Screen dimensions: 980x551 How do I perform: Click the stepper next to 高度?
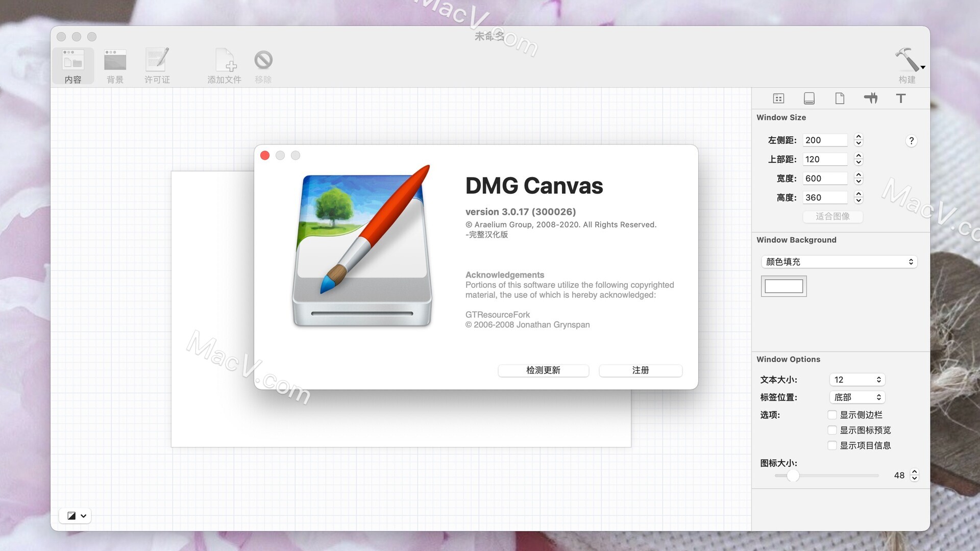tap(859, 197)
